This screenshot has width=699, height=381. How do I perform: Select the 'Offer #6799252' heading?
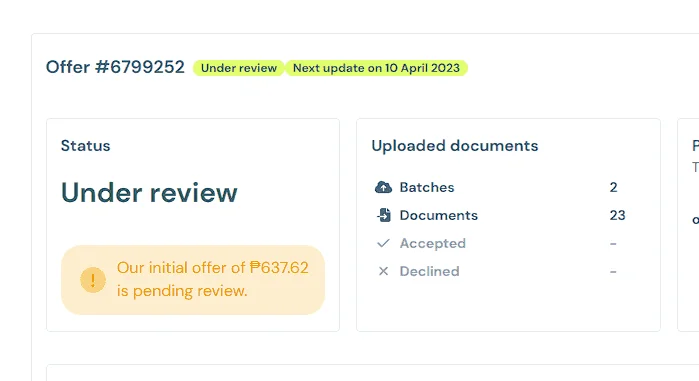pos(115,67)
